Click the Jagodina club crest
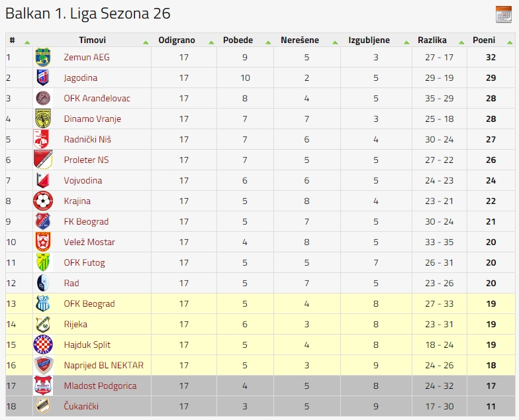519x420 pixels. (43, 78)
